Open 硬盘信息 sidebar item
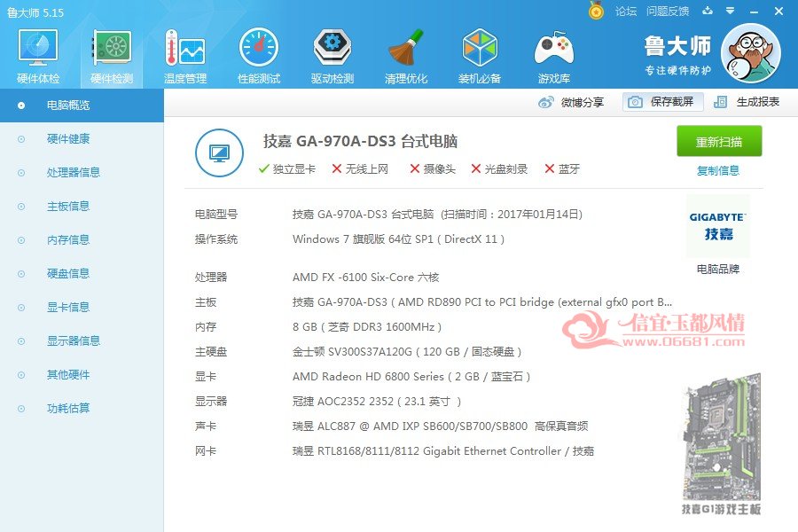The image size is (798, 532). pyautogui.click(x=68, y=273)
